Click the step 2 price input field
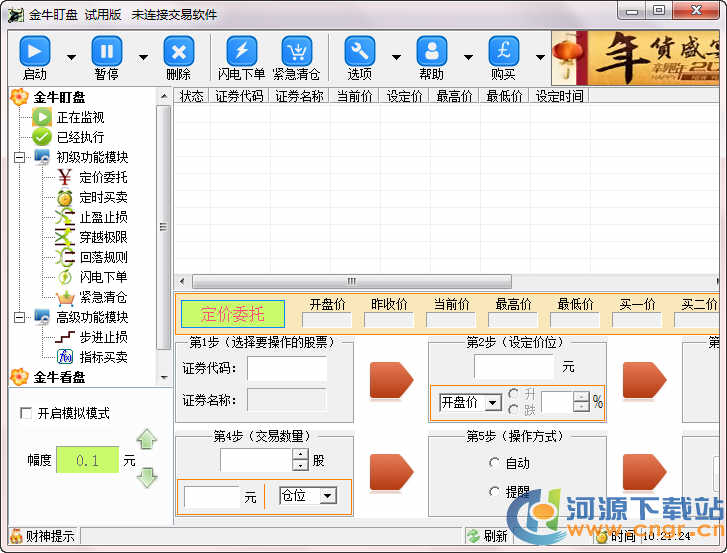The width and height of the screenshot is (727, 553). 514,367
